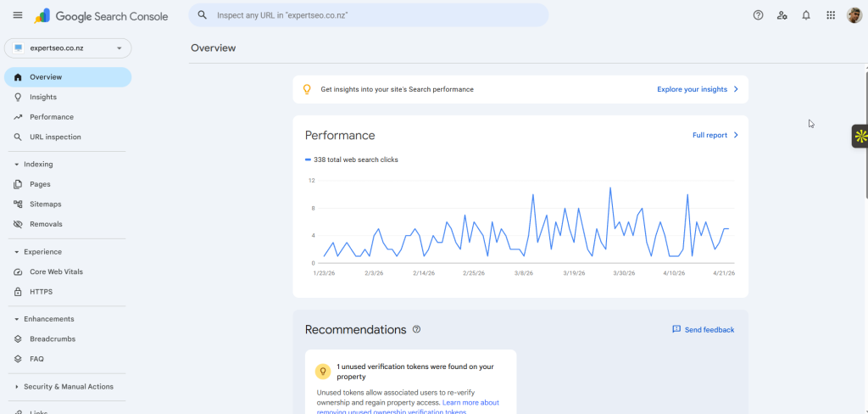Click the Recommendations help question icon
This screenshot has width=868, height=414.
pos(417,329)
